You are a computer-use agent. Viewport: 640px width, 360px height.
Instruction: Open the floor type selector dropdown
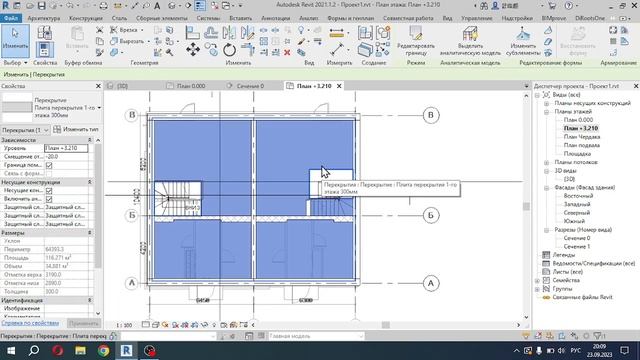pos(99,108)
